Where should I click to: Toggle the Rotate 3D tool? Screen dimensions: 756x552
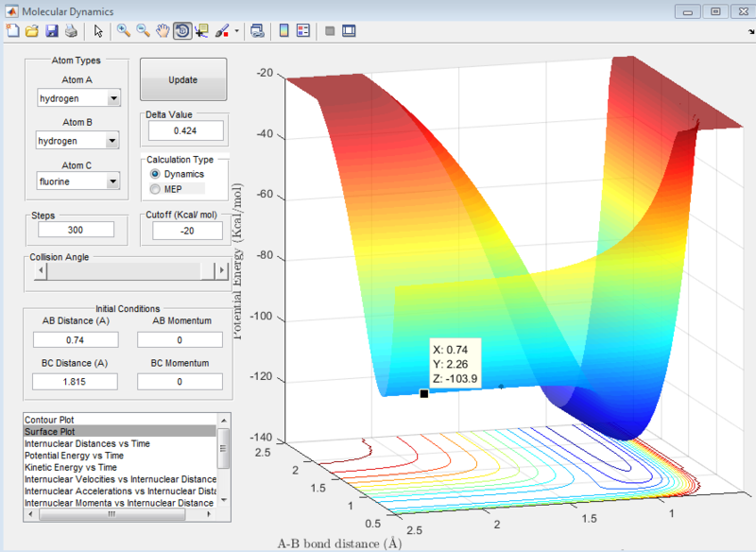click(181, 31)
